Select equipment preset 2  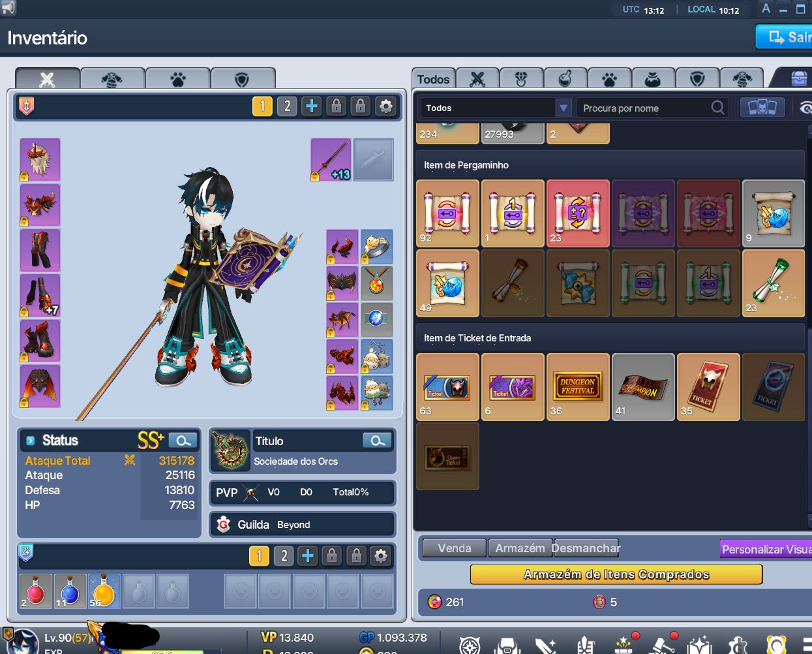click(287, 106)
